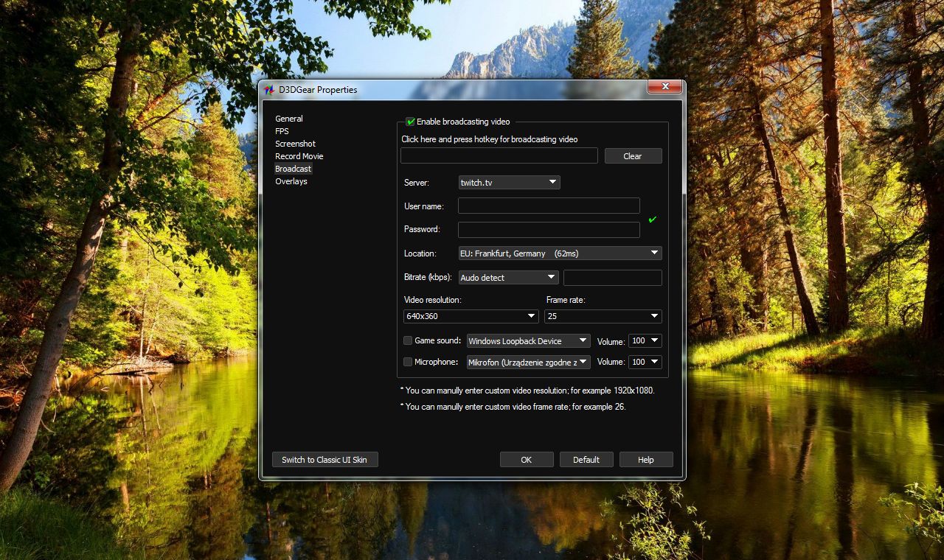The height and width of the screenshot is (560, 944).
Task: Click the User name input field
Action: (x=549, y=206)
